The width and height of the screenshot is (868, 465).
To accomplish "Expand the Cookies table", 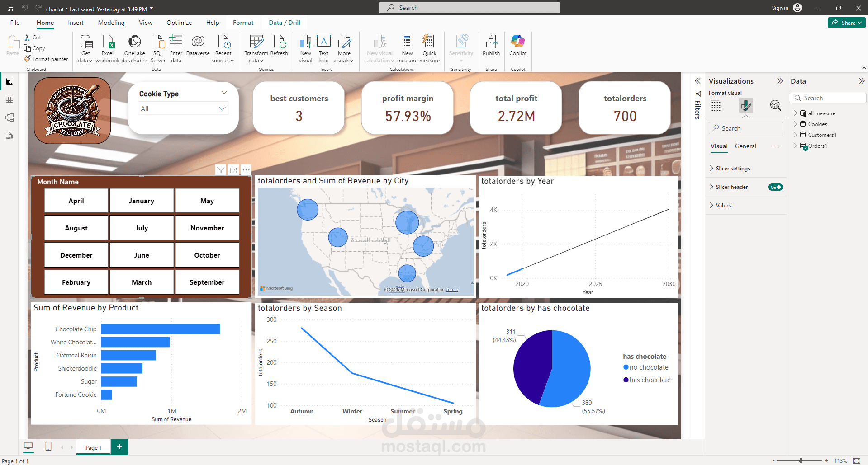I will click(796, 124).
